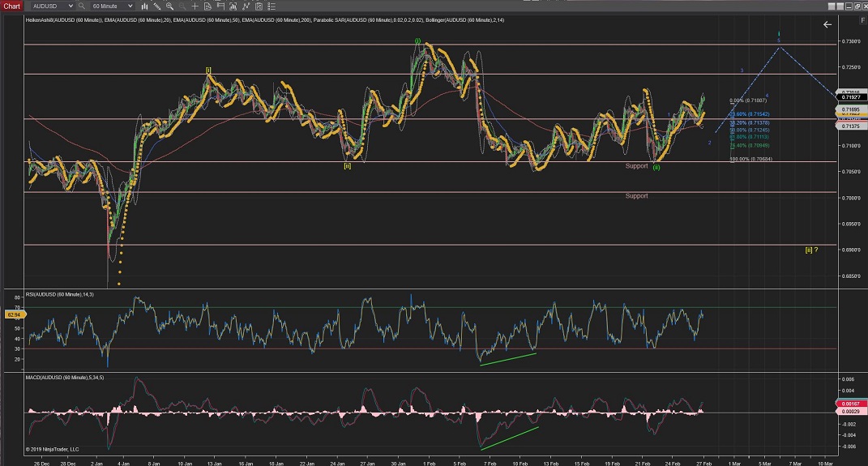Expand the 60 Minute interval dropdown
868x466 pixels.
point(130,6)
